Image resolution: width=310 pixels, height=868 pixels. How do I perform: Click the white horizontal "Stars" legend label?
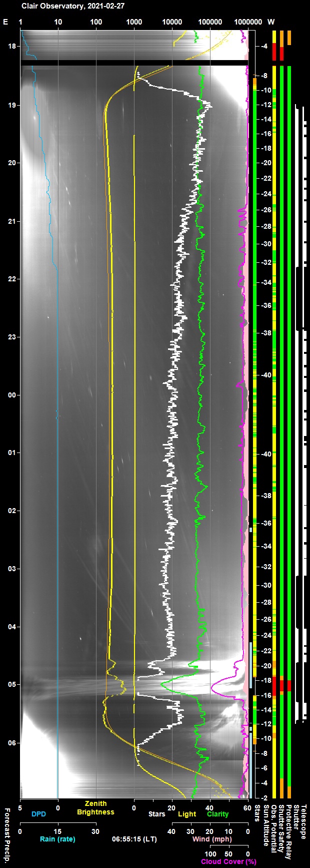point(156,814)
